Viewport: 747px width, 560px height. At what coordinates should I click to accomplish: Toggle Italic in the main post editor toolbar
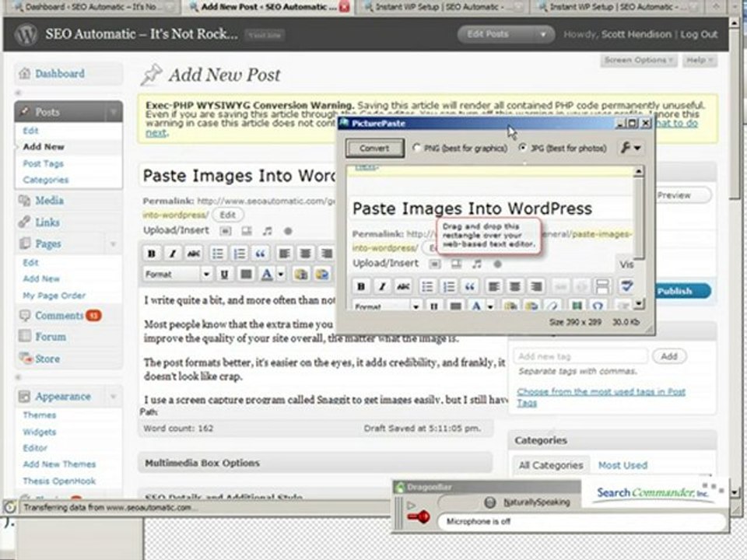[173, 254]
